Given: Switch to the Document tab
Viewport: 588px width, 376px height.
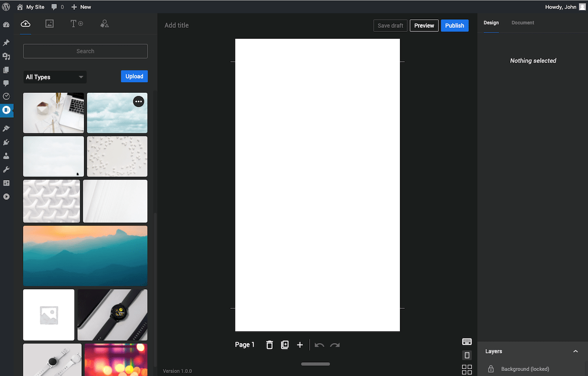Looking at the screenshot, I should point(522,23).
